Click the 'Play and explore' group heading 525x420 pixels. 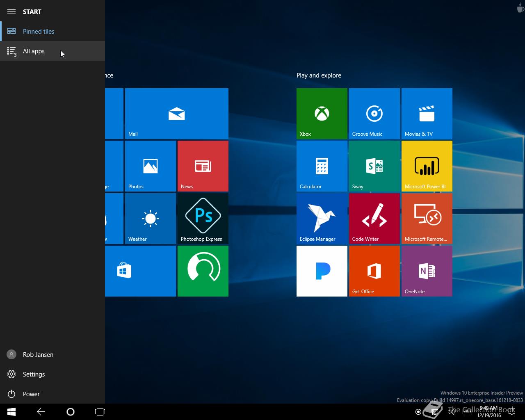pos(319,75)
